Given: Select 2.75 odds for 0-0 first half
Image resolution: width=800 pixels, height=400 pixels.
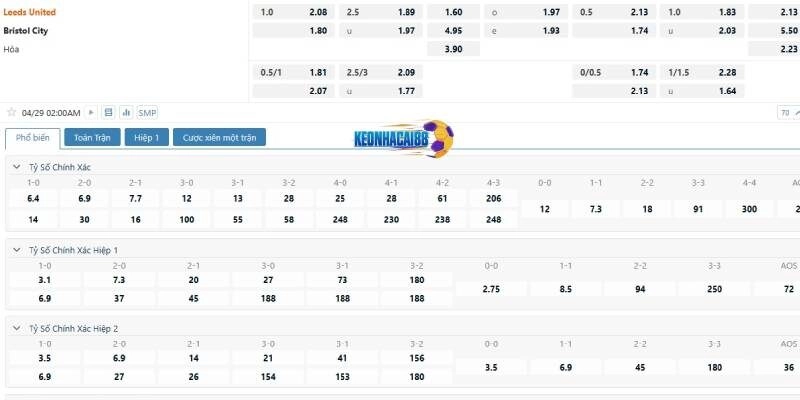Looking at the screenshot, I should [491, 289].
